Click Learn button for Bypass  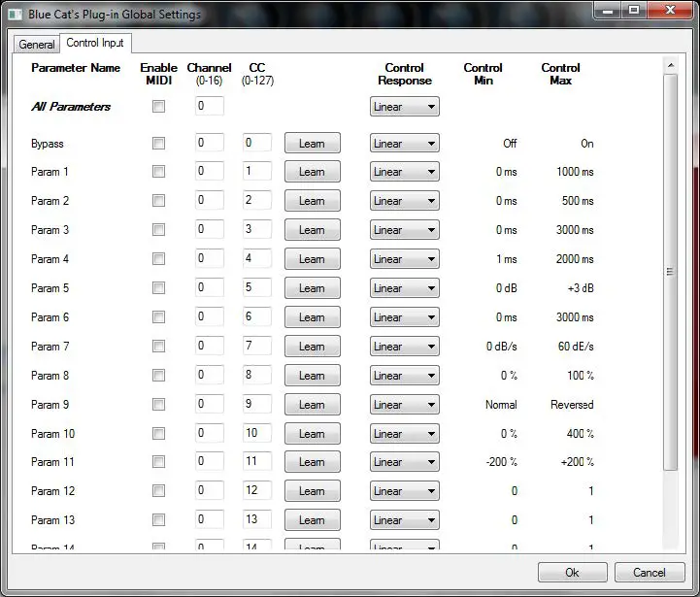click(312, 144)
